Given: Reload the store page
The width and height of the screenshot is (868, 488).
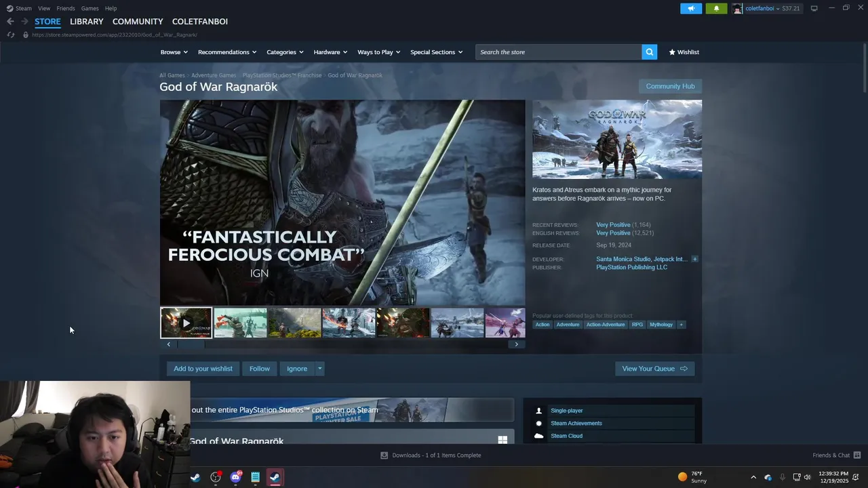Looking at the screenshot, I should click(x=11, y=35).
